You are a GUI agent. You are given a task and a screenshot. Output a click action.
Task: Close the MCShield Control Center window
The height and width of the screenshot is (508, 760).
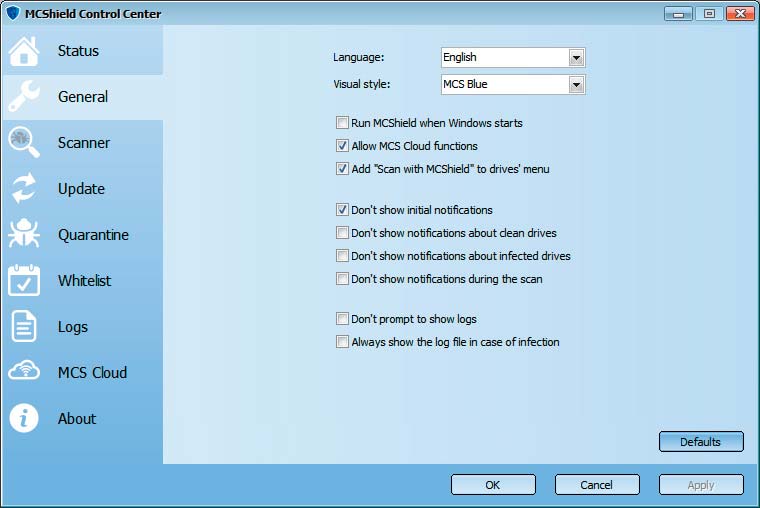click(x=740, y=14)
